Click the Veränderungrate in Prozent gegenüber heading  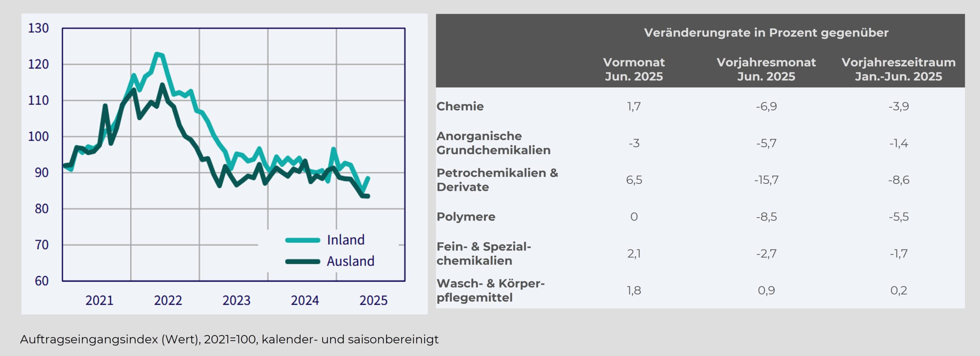pyautogui.click(x=766, y=33)
